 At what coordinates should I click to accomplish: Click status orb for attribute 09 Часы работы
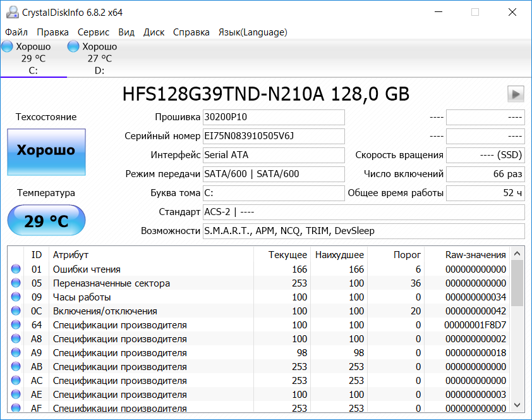coord(16,297)
